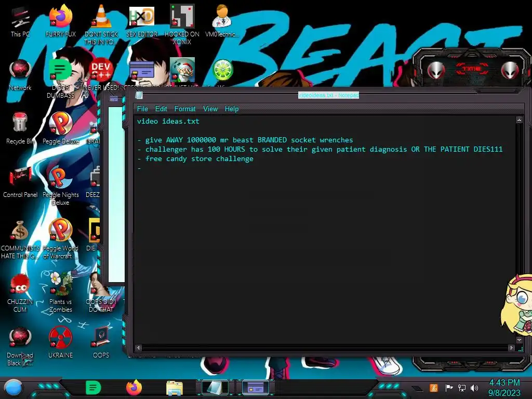
Task: Open the volume speaker tray icon
Action: click(x=474, y=388)
